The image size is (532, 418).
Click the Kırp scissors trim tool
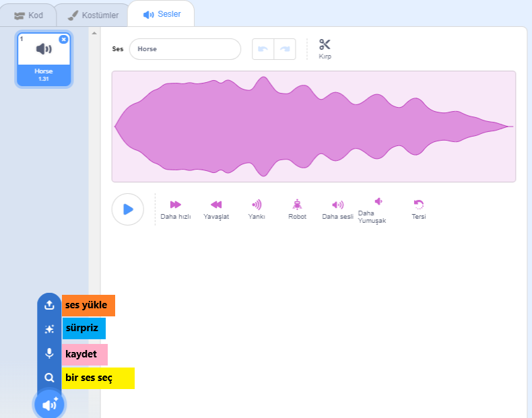click(x=325, y=45)
